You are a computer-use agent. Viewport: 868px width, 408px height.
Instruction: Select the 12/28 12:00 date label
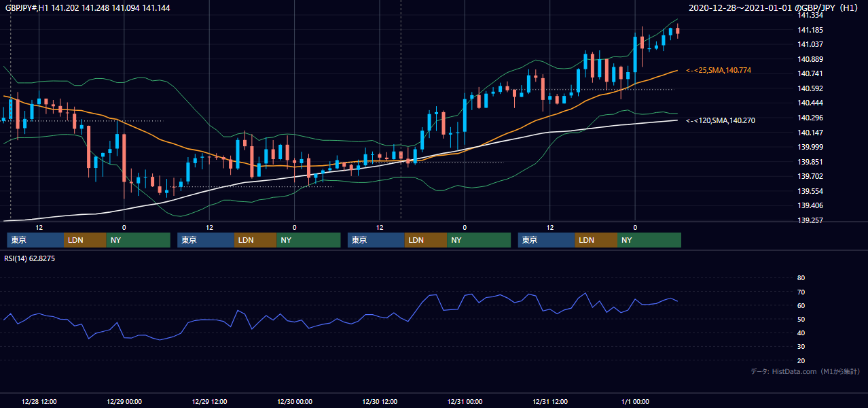39,401
